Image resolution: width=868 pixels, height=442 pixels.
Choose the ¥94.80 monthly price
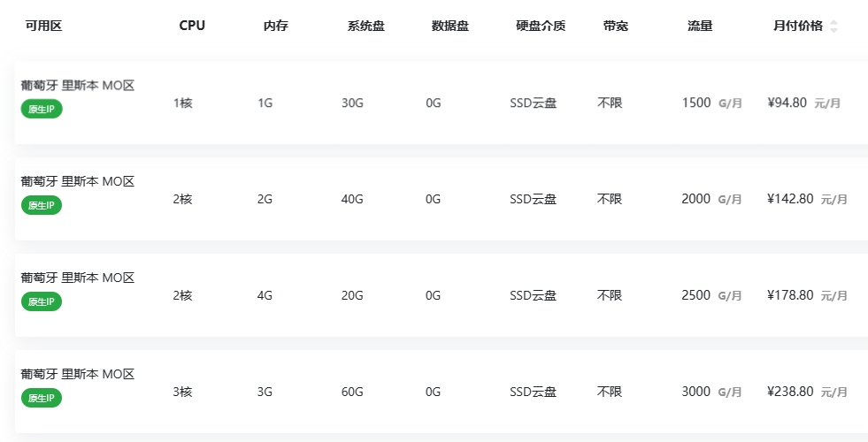pyautogui.click(x=787, y=103)
